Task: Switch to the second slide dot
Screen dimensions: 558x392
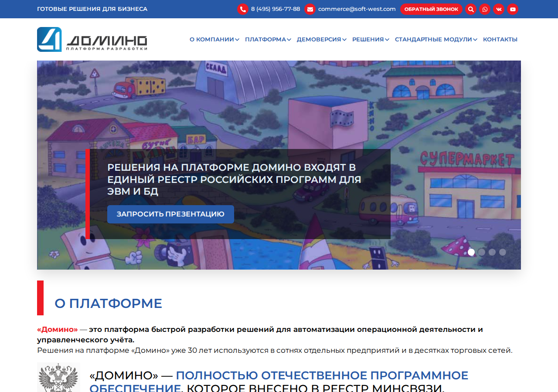Action: coord(482,252)
